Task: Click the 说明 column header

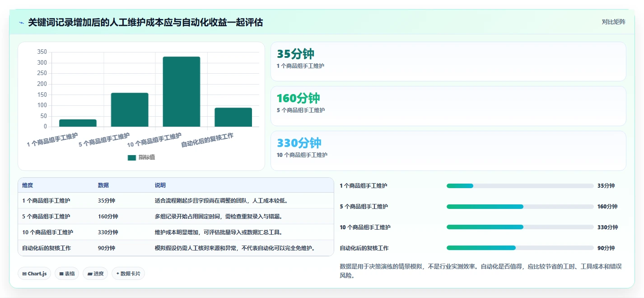Action: [160, 185]
